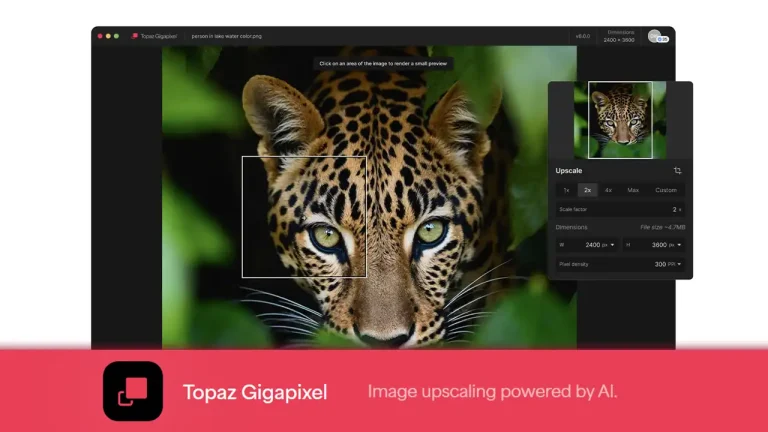Select the 2x upscale option
768x432 pixels.
(587, 190)
